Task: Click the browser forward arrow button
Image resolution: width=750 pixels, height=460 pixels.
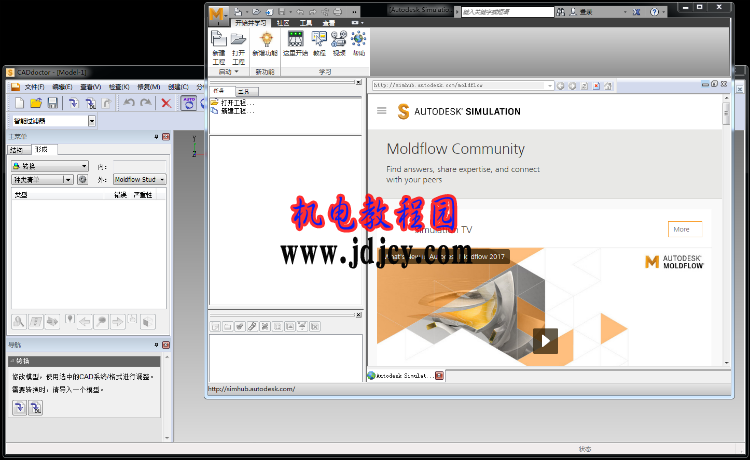Action: pos(572,86)
